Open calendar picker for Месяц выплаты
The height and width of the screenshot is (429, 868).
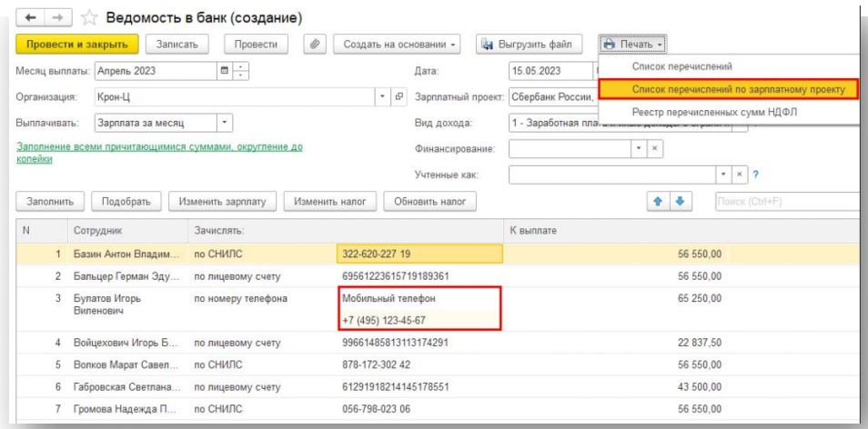[x=224, y=71]
